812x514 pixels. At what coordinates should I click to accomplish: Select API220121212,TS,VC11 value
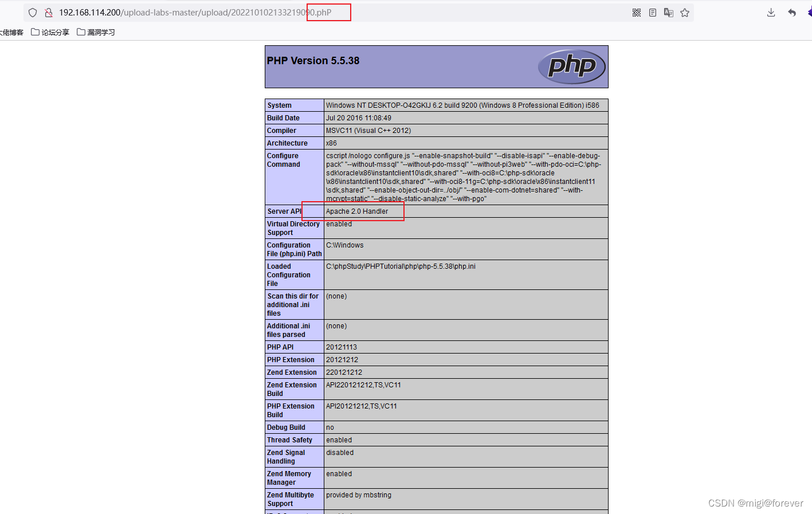point(363,385)
